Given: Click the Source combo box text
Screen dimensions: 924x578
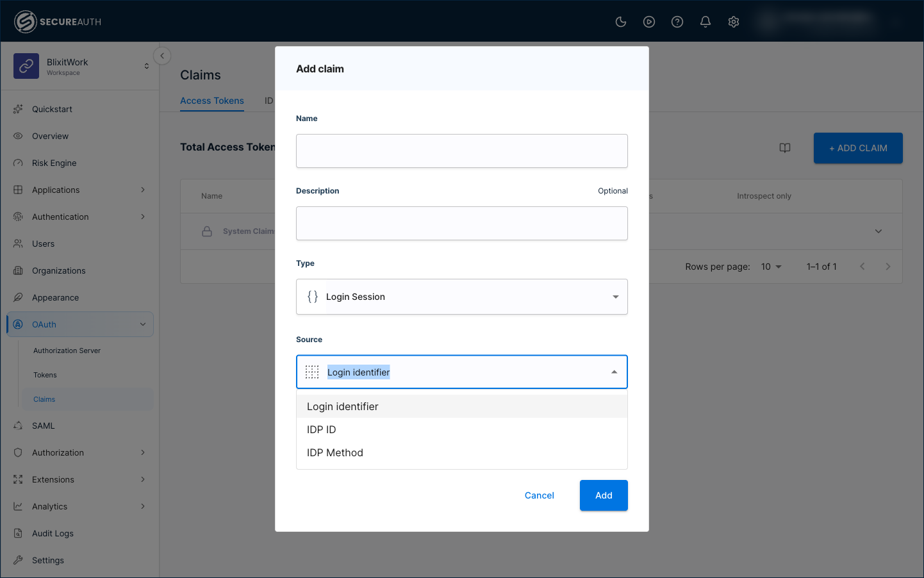Looking at the screenshot, I should (x=358, y=372).
